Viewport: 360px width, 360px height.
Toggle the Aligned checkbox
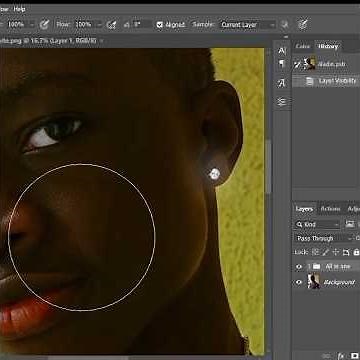[159, 24]
